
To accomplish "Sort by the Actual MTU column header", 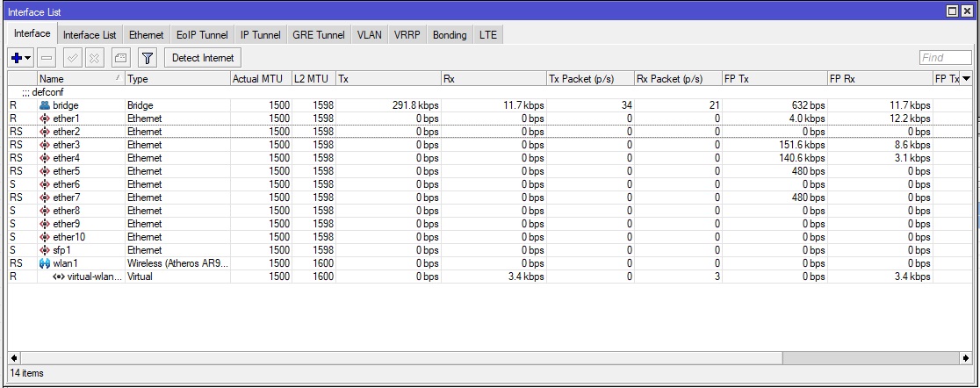I will (261, 79).
